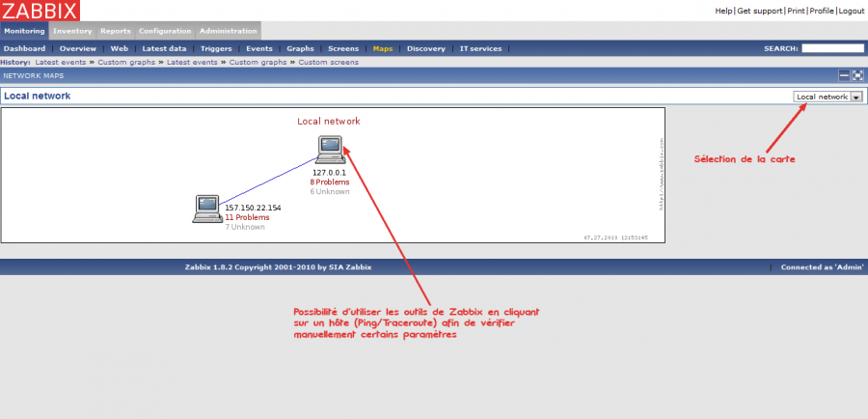Open the Events section
Screen dimensions: 868x419
click(259, 49)
